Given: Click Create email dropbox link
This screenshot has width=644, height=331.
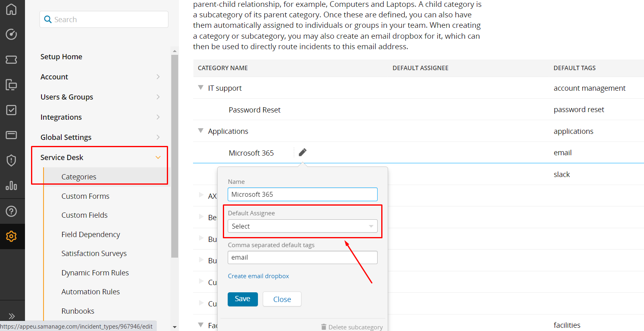Looking at the screenshot, I should (258, 276).
